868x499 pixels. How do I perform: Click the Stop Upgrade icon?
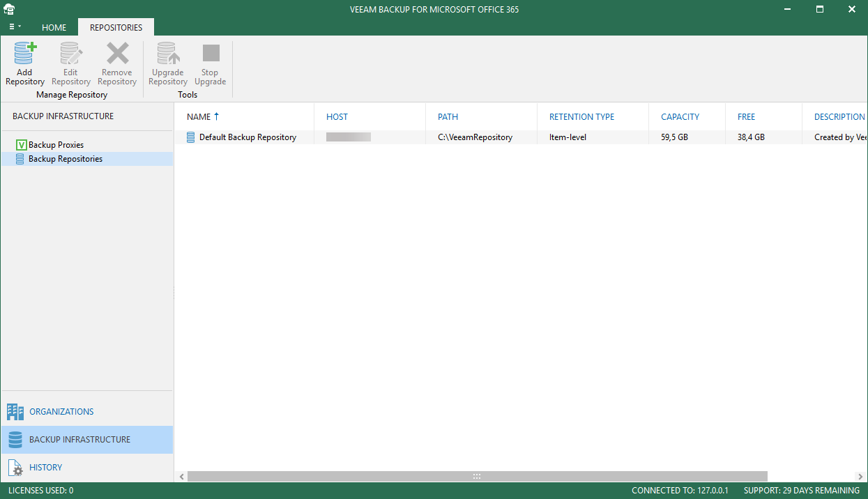pos(211,53)
